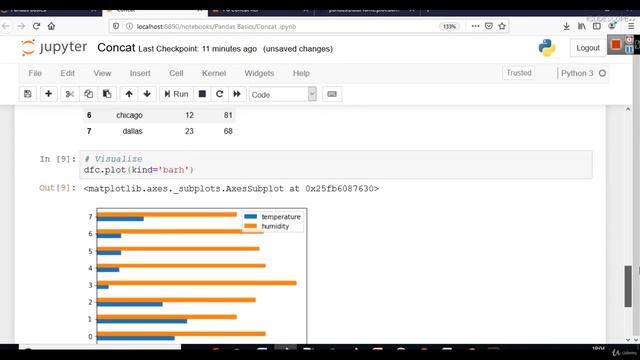The width and height of the screenshot is (640, 360).
Task: Open the Edit menu
Action: pos(67,73)
